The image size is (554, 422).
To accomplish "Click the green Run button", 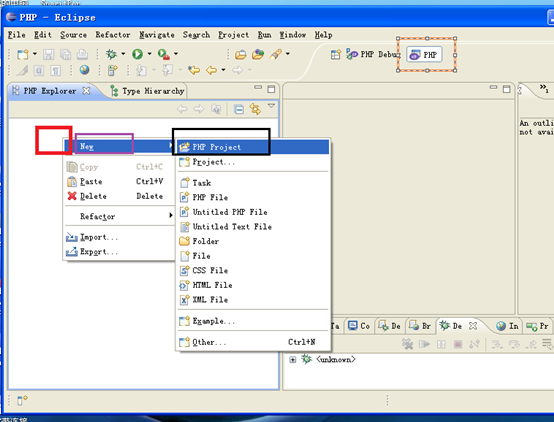I will pyautogui.click(x=137, y=54).
